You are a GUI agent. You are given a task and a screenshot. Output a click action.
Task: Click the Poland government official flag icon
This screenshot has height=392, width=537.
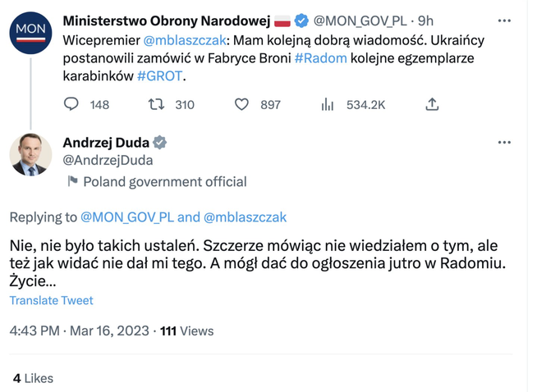pos(72,181)
